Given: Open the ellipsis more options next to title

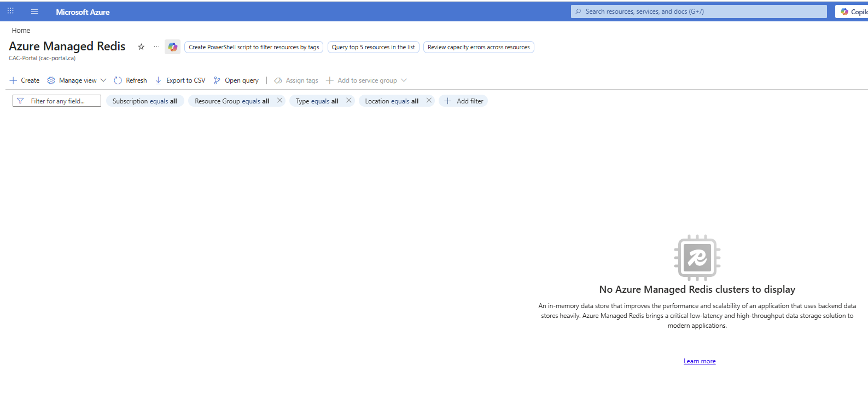Looking at the screenshot, I should click(x=156, y=47).
